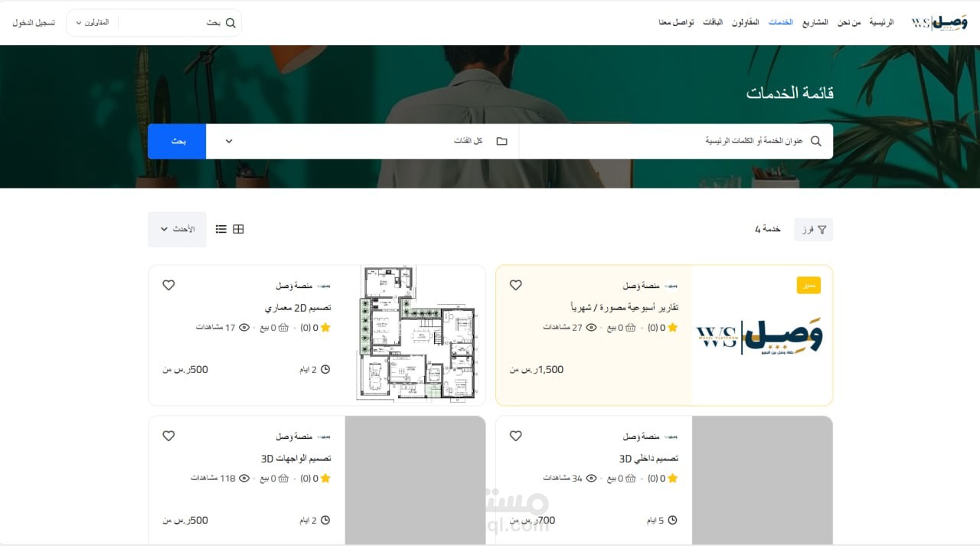The image size is (980, 546).
Task: Open the الأحدث sort dropdown
Action: point(177,229)
